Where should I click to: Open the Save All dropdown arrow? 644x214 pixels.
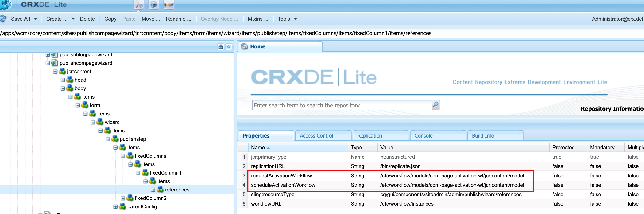point(36,19)
